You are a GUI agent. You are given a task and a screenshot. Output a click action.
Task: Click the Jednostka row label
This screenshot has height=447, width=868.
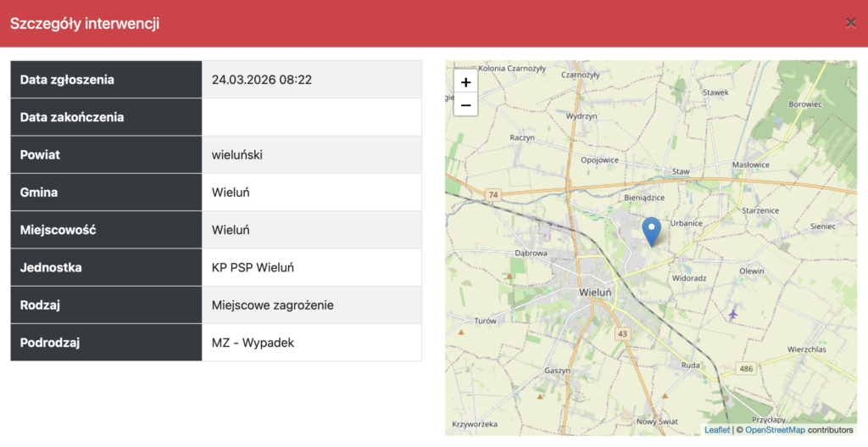click(x=51, y=267)
